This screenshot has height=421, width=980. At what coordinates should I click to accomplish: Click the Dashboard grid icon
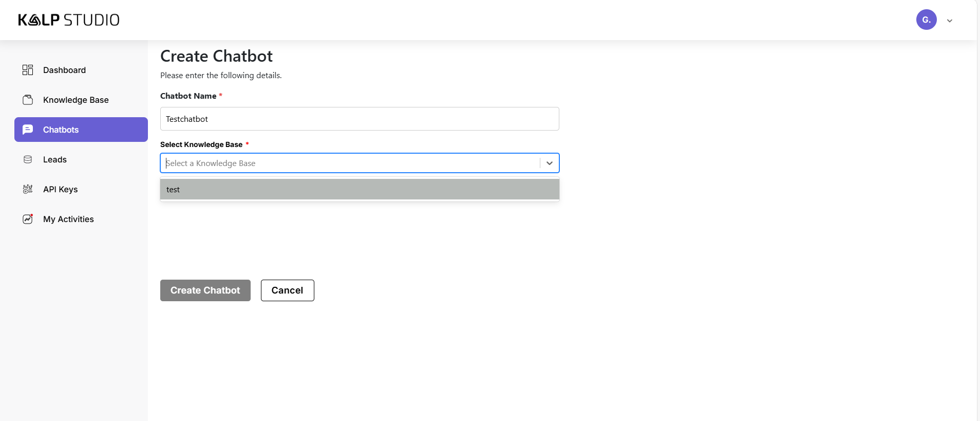[28, 70]
